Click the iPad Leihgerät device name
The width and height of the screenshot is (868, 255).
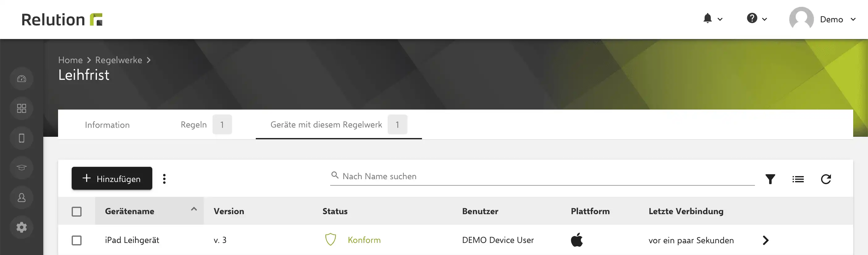pos(132,240)
